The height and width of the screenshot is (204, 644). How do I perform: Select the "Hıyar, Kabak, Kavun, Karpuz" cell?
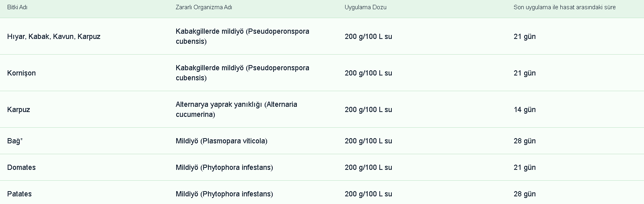click(x=54, y=37)
